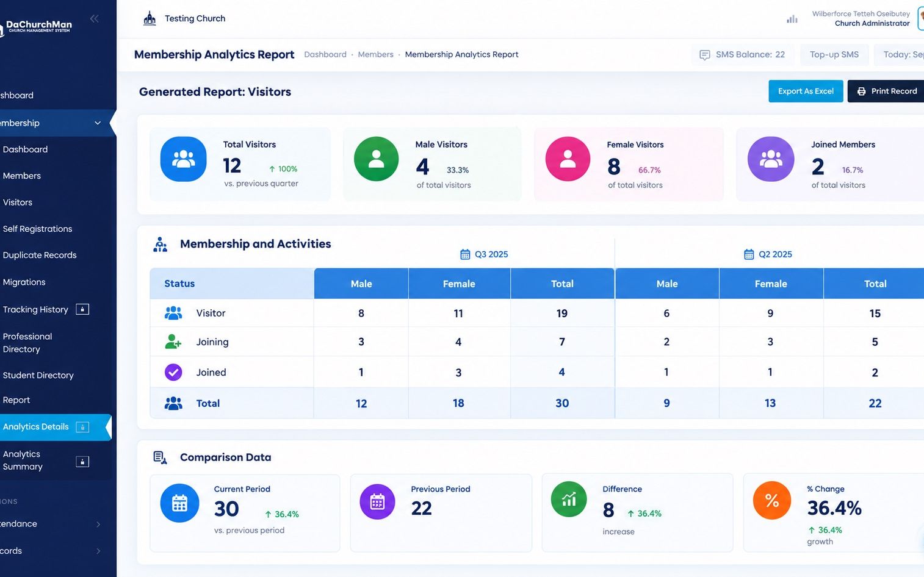This screenshot has width=924, height=577.
Task: Click the SMS balance message icon
Action: pyautogui.click(x=704, y=55)
